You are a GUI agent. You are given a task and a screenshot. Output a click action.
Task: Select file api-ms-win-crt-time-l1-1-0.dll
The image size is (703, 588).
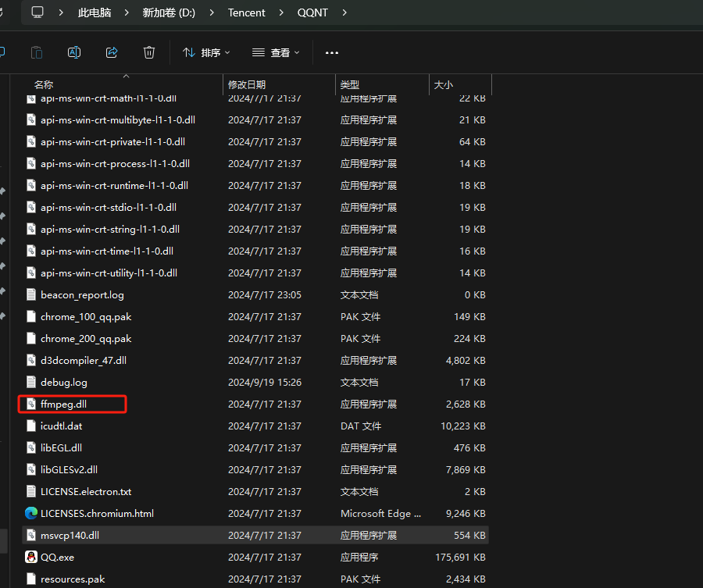click(107, 251)
